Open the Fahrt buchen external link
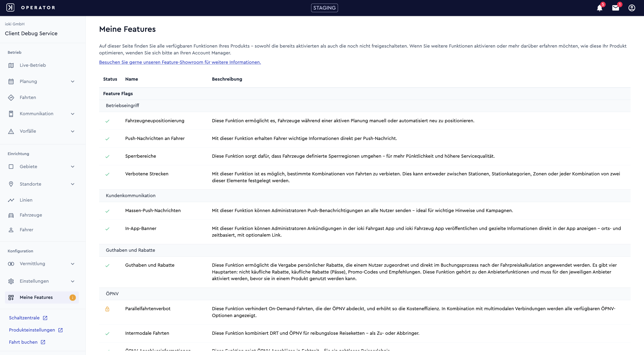The width and height of the screenshot is (644, 355). [27, 342]
